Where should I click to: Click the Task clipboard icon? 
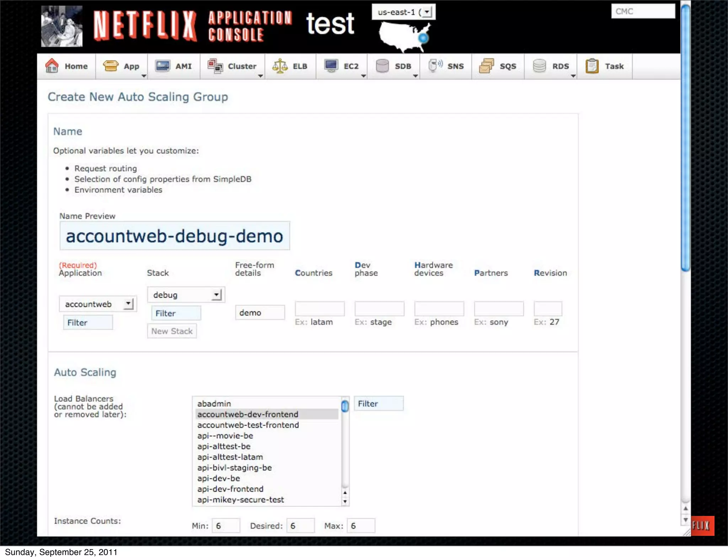tap(592, 66)
